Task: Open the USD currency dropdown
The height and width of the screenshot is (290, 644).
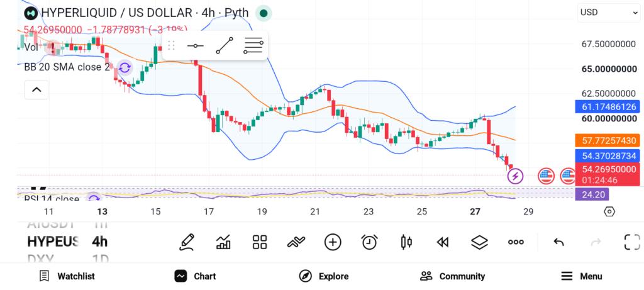Action: [x=609, y=13]
